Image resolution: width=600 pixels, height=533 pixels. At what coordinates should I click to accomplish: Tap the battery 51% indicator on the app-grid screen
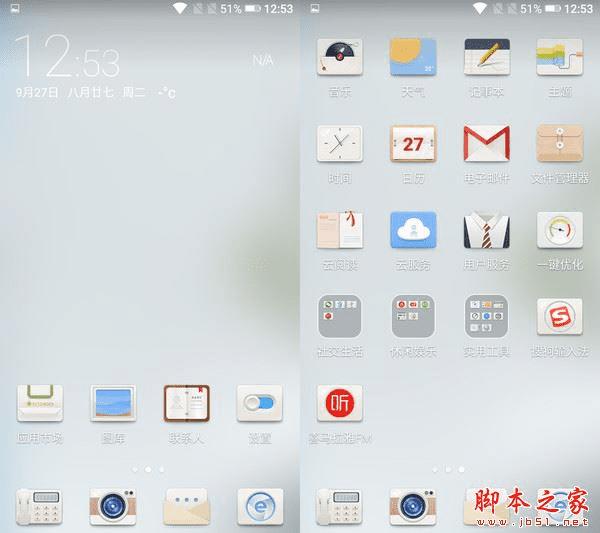[x=540, y=8]
